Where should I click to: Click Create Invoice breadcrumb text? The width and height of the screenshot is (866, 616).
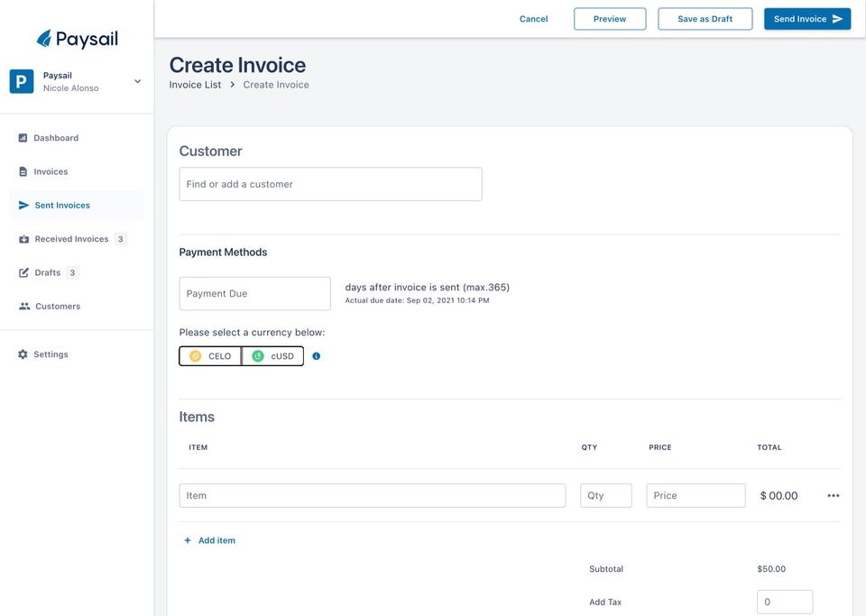pyautogui.click(x=276, y=85)
